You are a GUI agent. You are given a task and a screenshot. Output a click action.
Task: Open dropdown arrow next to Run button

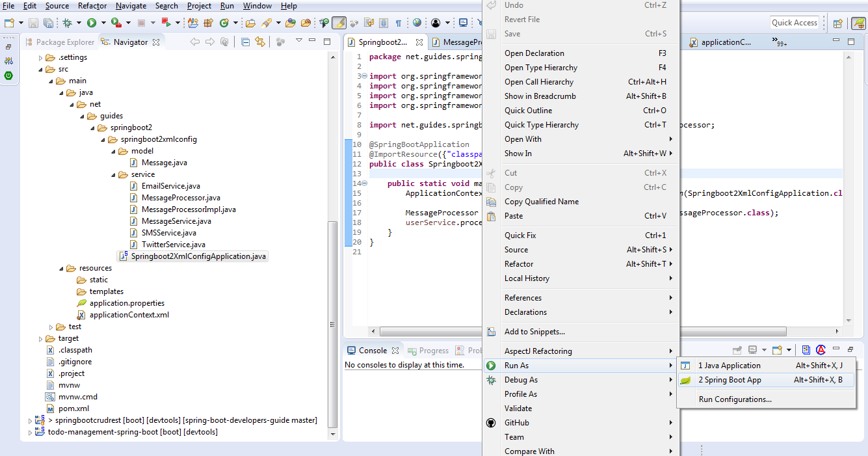[103, 23]
